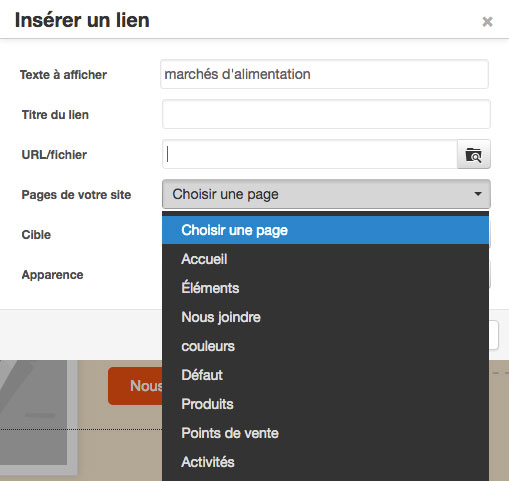Click the Texte à afficher input field
Screen dimensions: 509x481
click(324, 74)
